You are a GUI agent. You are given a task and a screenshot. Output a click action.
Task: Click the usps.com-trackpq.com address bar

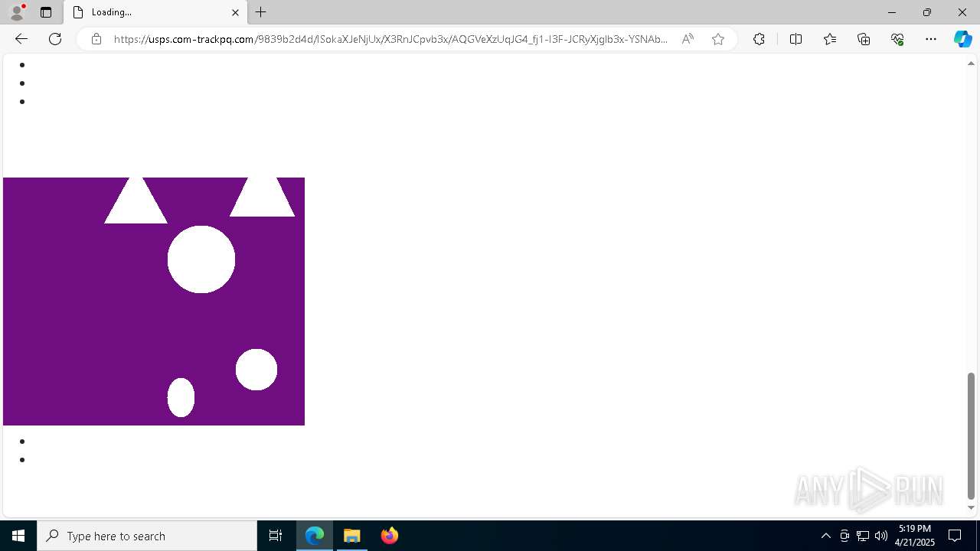[390, 39]
